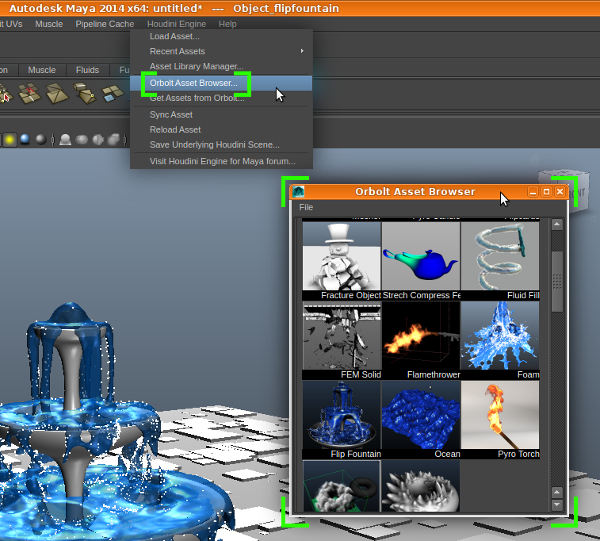
Task: Select the spiky gray shape thumbnail
Action: point(421,486)
